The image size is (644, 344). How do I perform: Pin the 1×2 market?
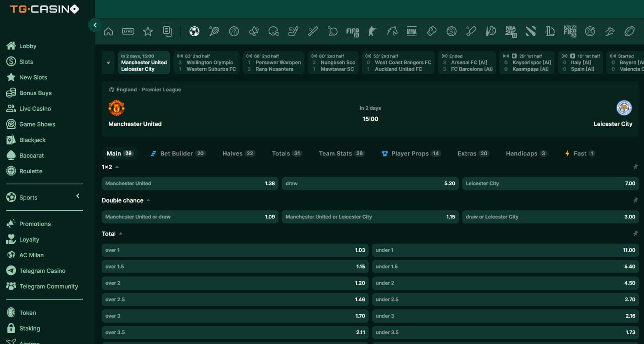pyautogui.click(x=635, y=167)
